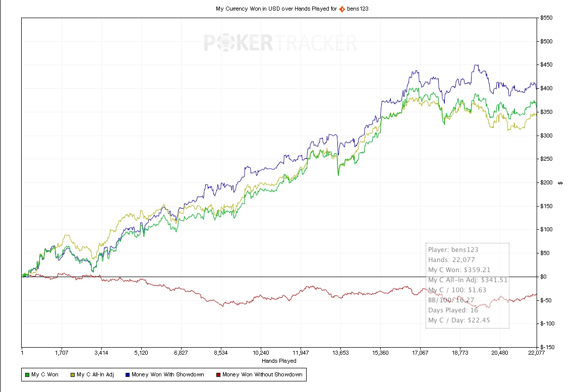Screen dimensions: 583x392
Task: Click the Hands Played axis label
Action: click(279, 361)
